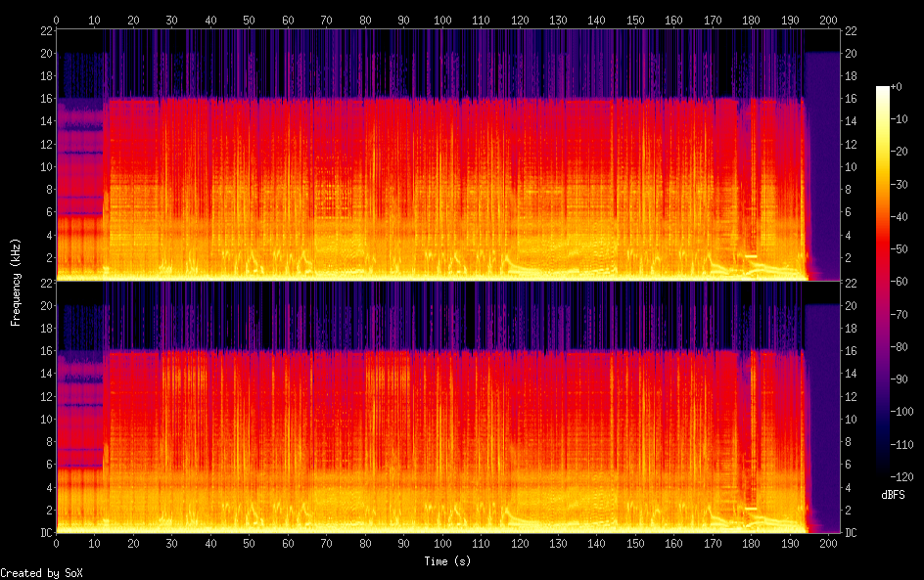Click the "Frequency (kHz)" axis label
This screenshot has width=924, height=580.
17,281
